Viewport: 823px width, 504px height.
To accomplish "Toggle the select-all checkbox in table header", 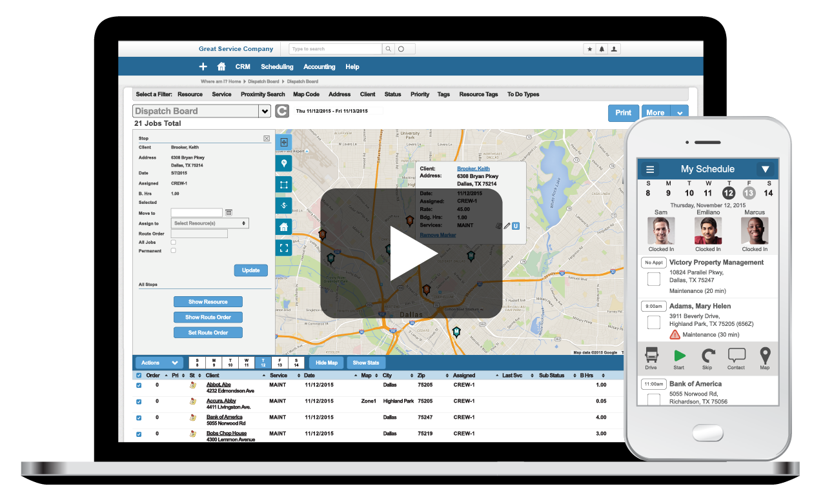I will tap(139, 375).
